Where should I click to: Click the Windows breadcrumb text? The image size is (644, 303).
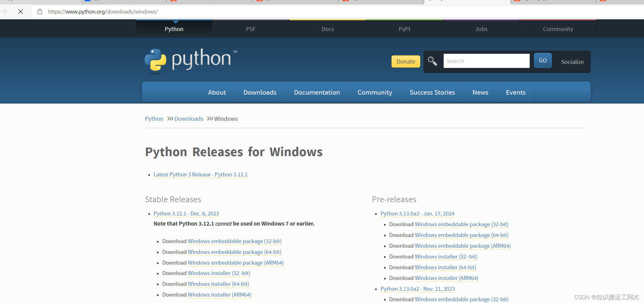tap(226, 119)
